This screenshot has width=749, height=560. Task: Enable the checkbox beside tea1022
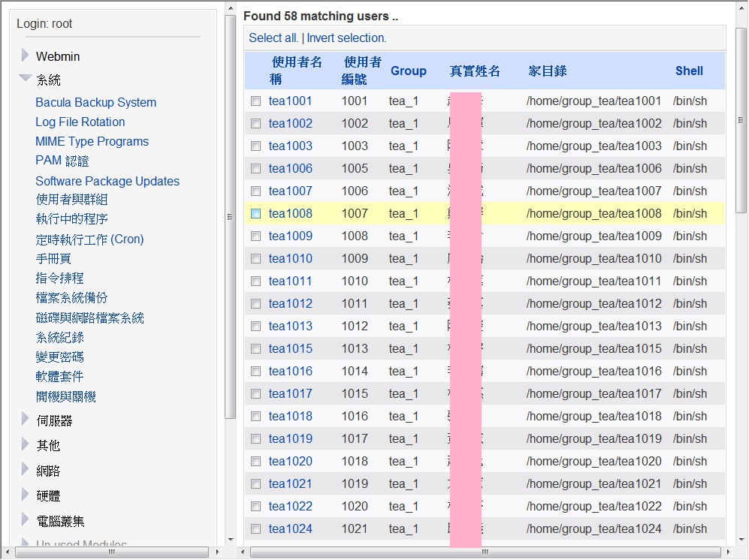(x=256, y=506)
